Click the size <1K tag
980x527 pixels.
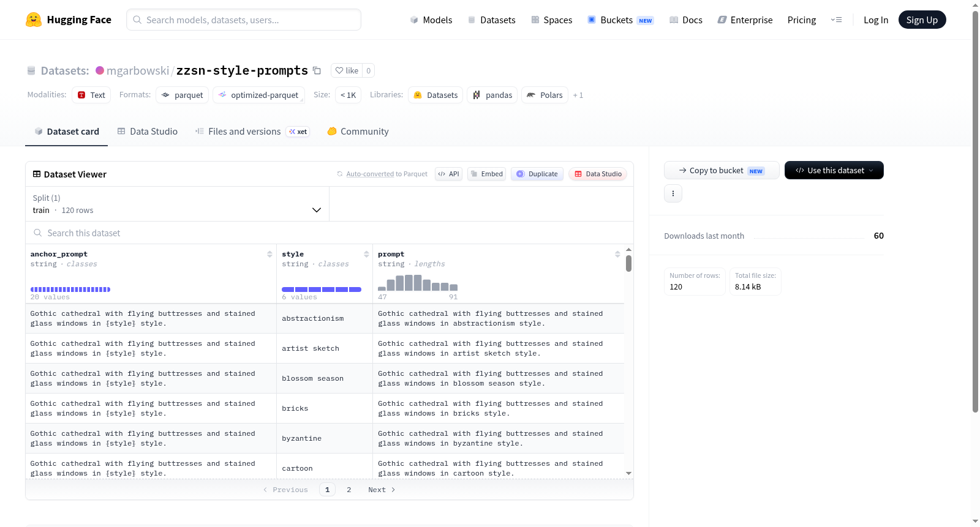tap(348, 95)
